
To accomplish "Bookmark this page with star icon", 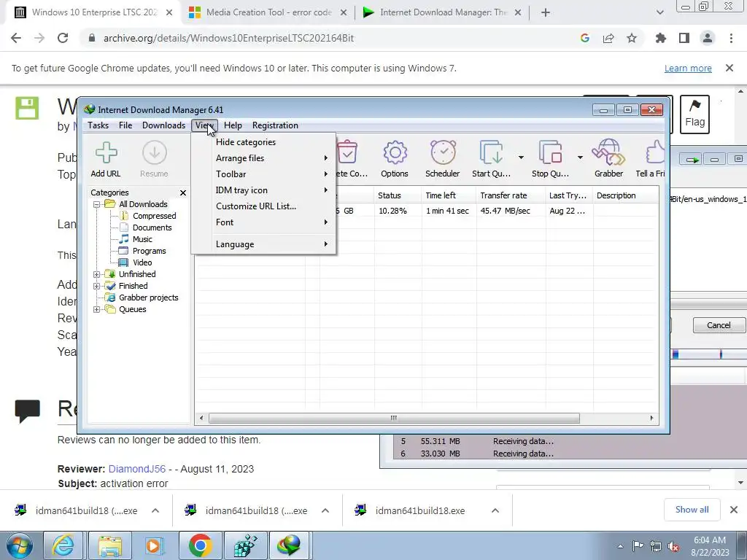I will pos(632,38).
